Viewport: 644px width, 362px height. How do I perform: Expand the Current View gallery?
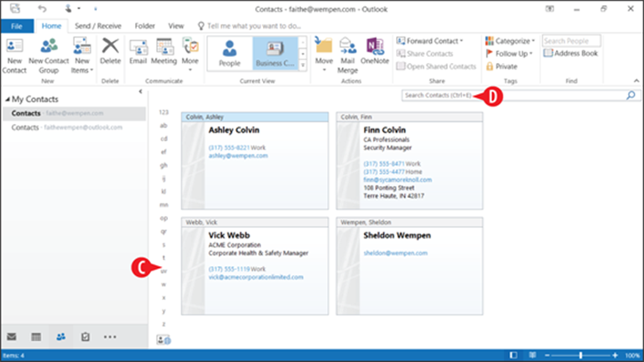[x=303, y=65]
